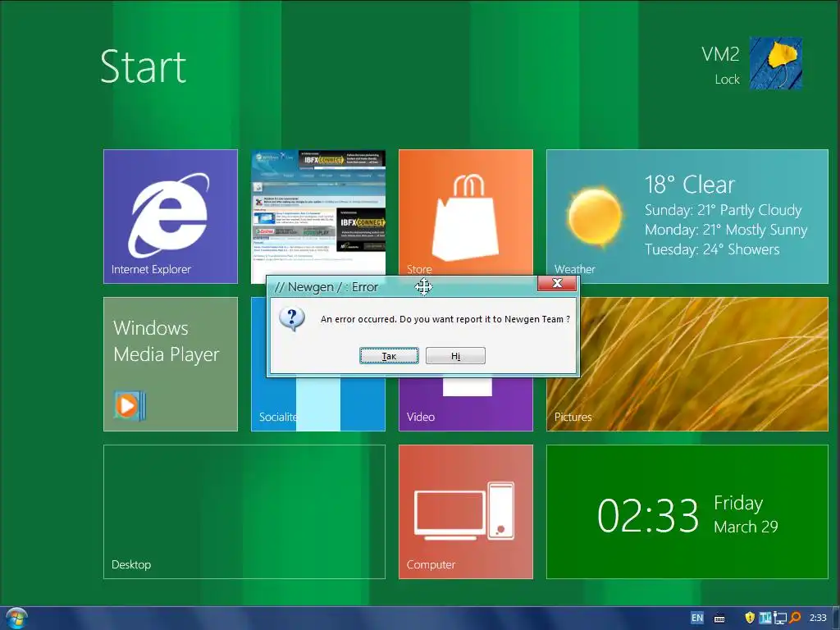Launch Windows Media Player tile
The width and height of the screenshot is (840, 630).
click(171, 364)
